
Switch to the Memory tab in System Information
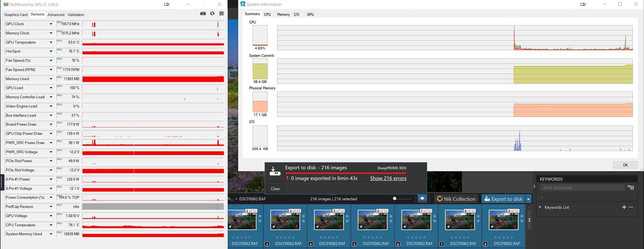pyautogui.click(x=283, y=14)
